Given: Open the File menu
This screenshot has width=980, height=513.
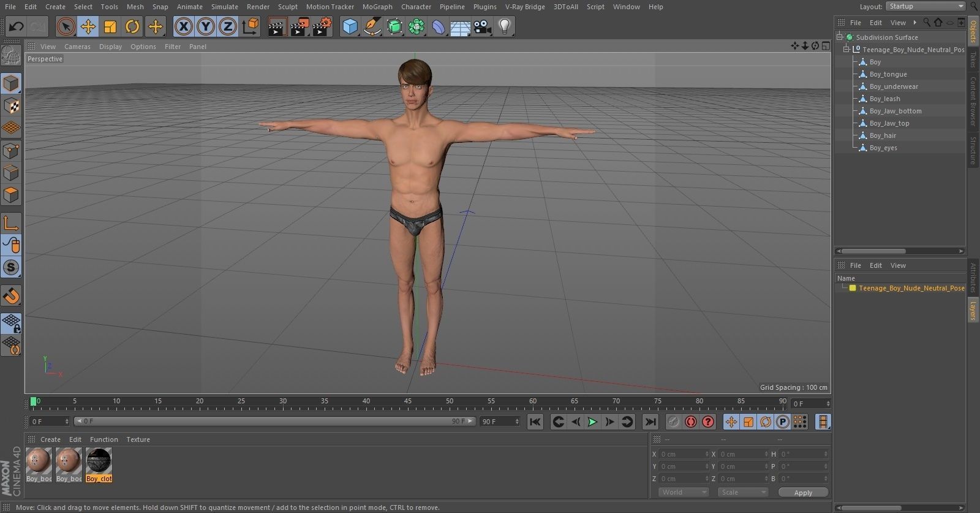Looking at the screenshot, I should tap(10, 7).
